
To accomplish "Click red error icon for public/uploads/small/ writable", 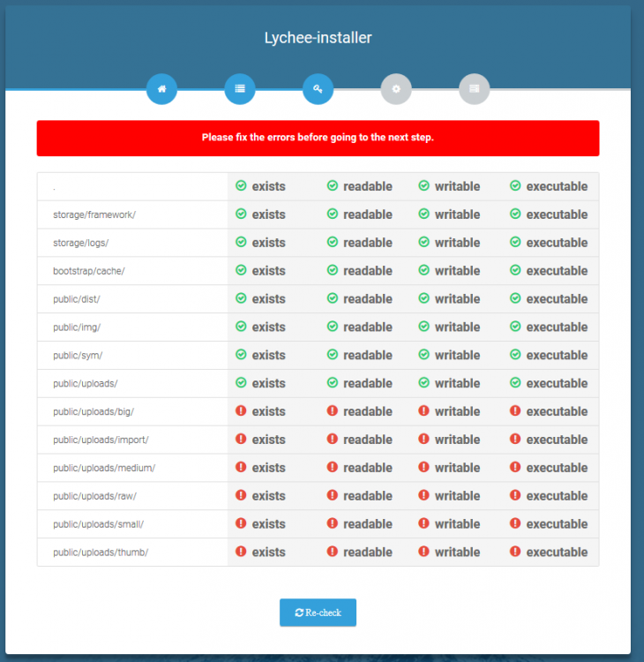I will point(423,523).
